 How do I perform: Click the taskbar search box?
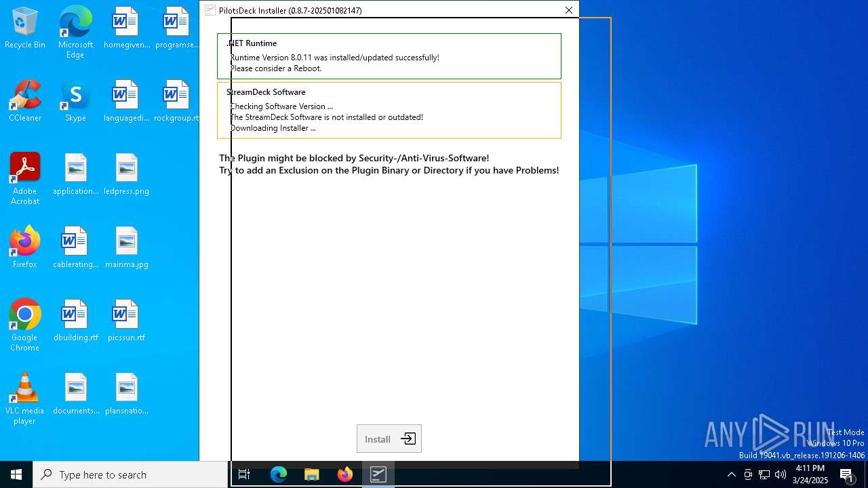coord(130,474)
